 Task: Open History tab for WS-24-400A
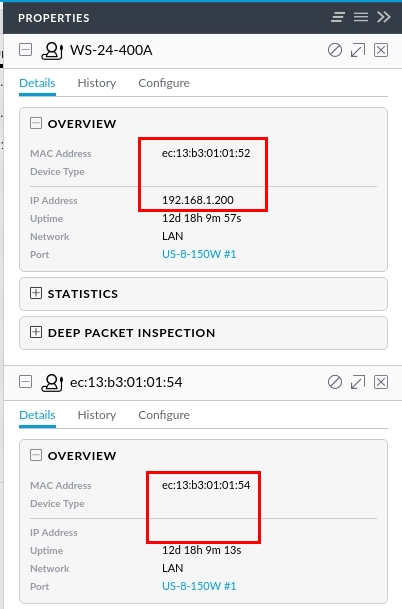(x=97, y=83)
